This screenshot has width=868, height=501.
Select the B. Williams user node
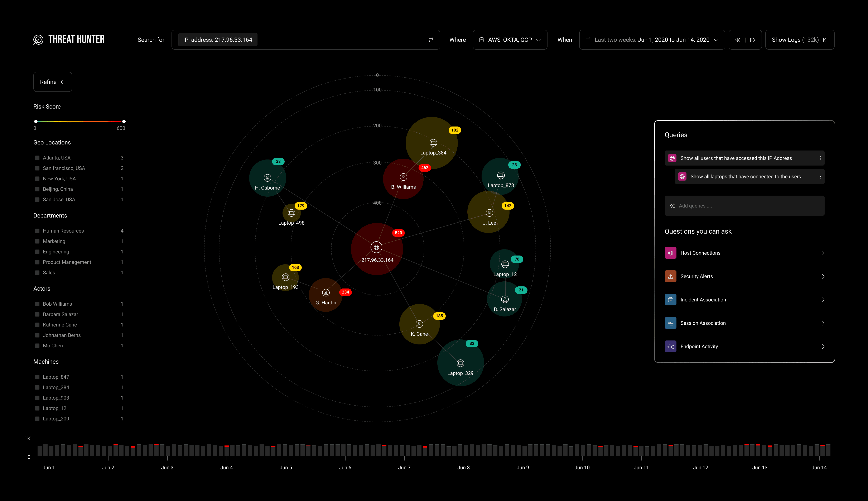tap(403, 177)
